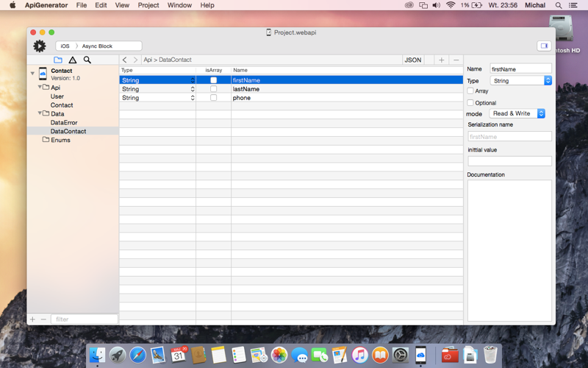Check isArray for the lastName row
Viewport: 588px width, 368px height.
pos(213,89)
